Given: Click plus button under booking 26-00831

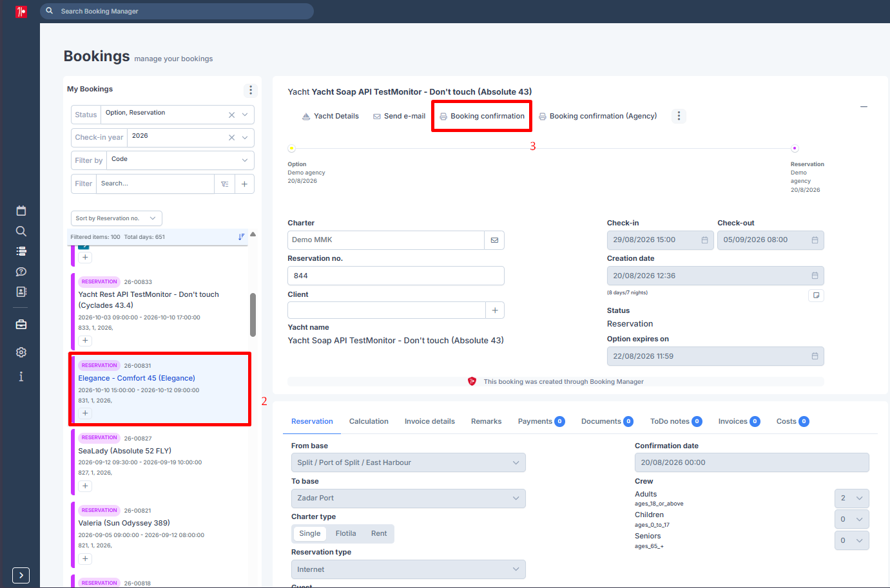Looking at the screenshot, I should pos(85,413).
